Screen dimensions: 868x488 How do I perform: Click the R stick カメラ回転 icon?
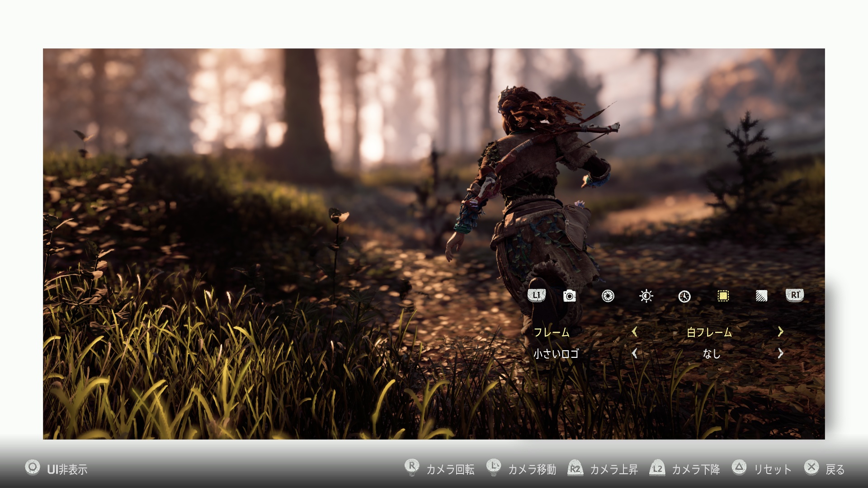[x=412, y=467]
